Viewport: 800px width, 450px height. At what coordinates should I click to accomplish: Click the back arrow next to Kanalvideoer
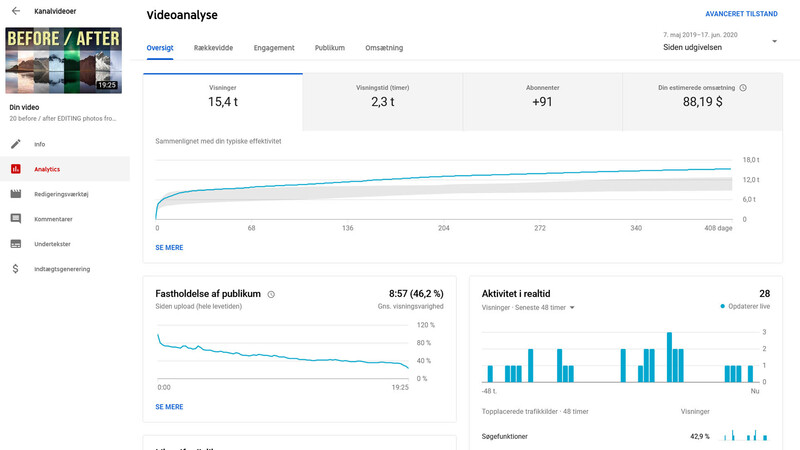pyautogui.click(x=16, y=11)
